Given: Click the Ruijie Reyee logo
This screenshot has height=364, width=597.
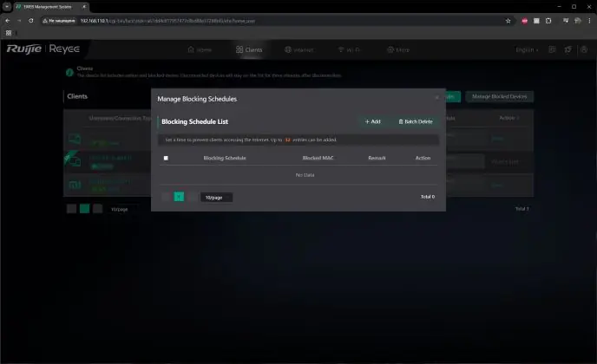Looking at the screenshot, I should pyautogui.click(x=43, y=49).
